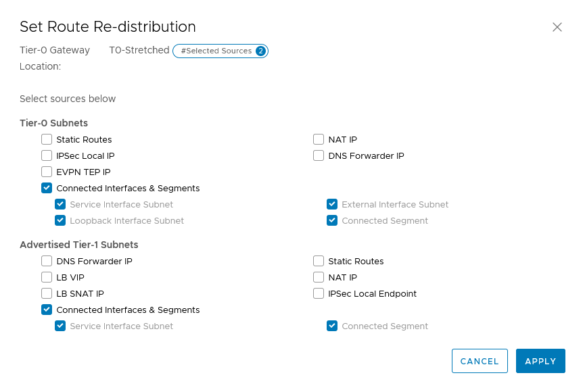Viewport: 583px width, 392px height.
Task: Uncheck Tier-0 Connected Interfaces & Segments
Action: point(47,188)
